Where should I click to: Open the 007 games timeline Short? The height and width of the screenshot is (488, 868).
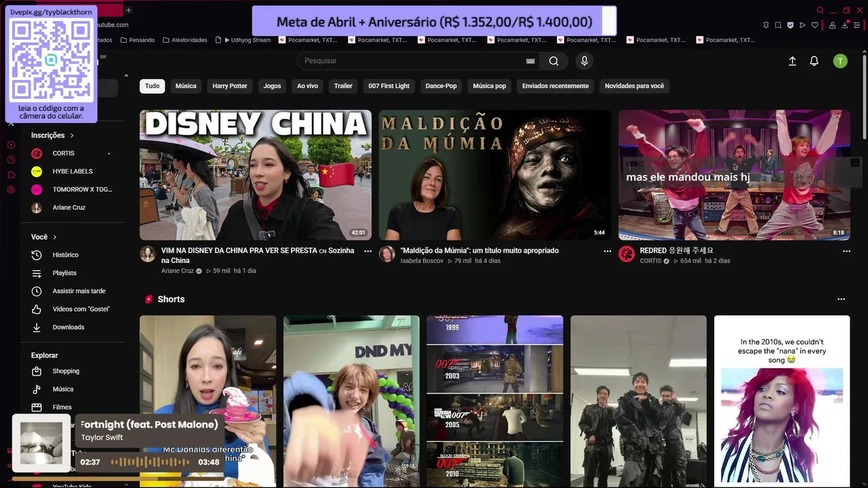[495, 401]
